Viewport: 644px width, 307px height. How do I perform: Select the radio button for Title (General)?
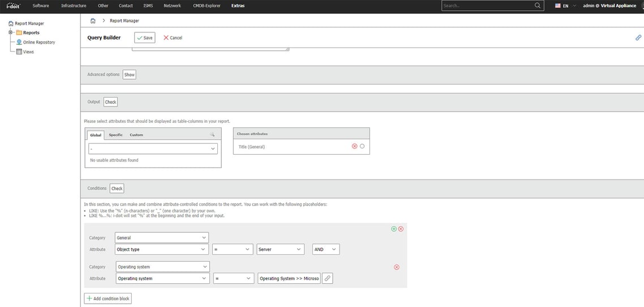[362, 146]
